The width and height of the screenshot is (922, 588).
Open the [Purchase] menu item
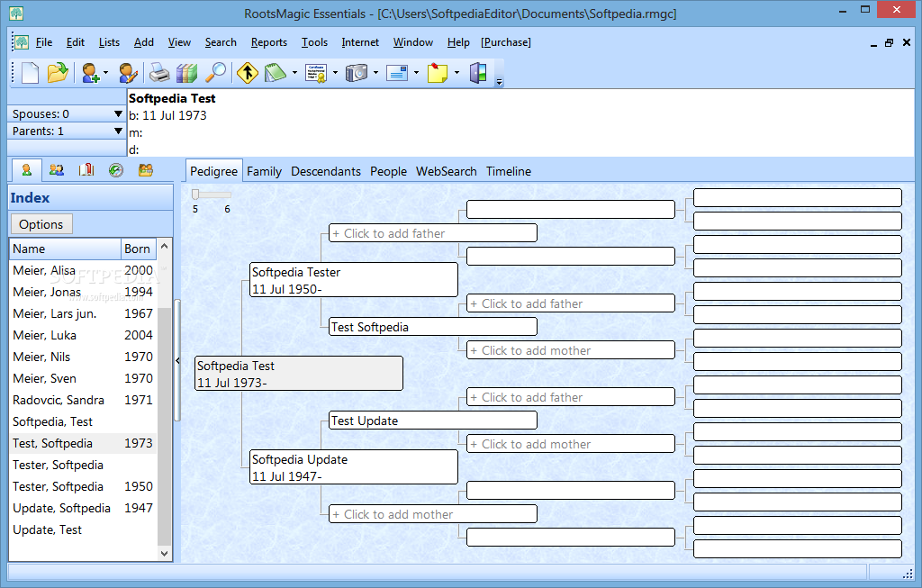506,42
